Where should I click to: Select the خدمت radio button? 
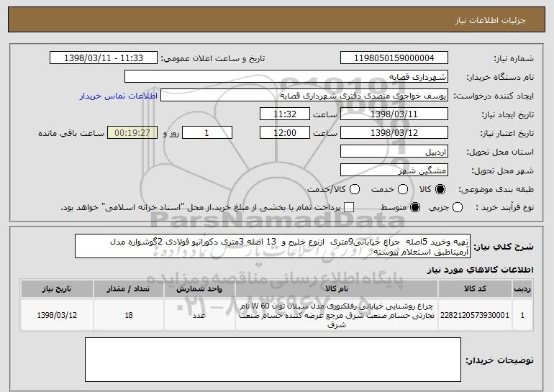pyautogui.click(x=403, y=189)
